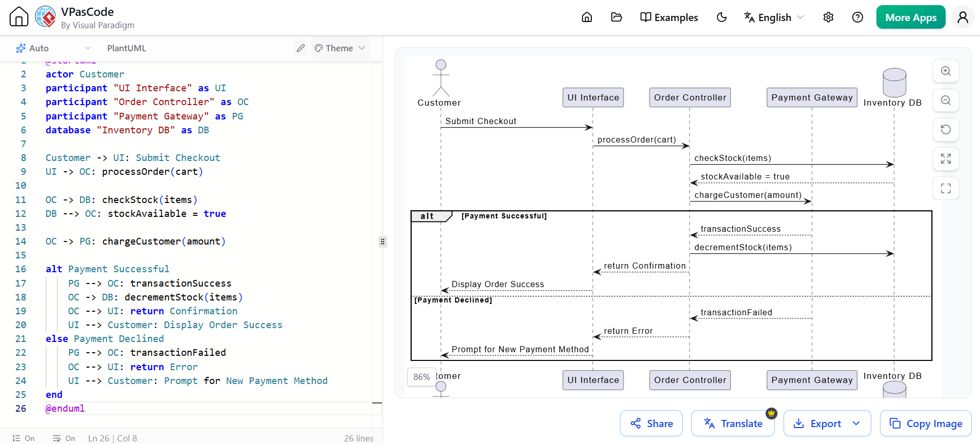Expand diagram with the arrows-out icon

[946, 159]
